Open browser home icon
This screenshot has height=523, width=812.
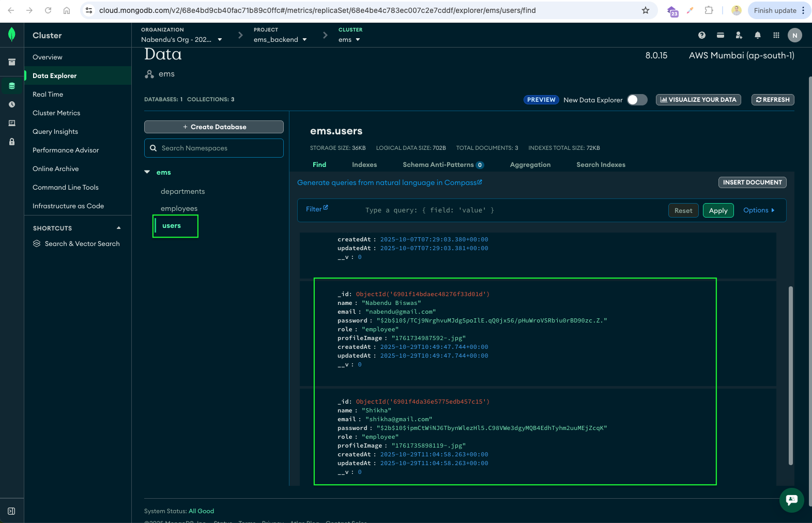coord(67,10)
